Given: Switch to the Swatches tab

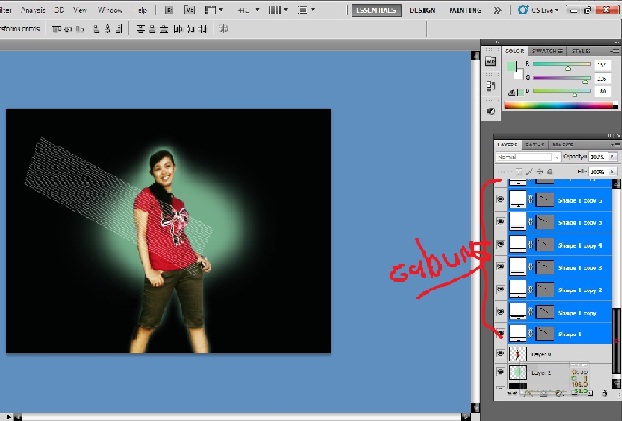Looking at the screenshot, I should tap(547, 51).
